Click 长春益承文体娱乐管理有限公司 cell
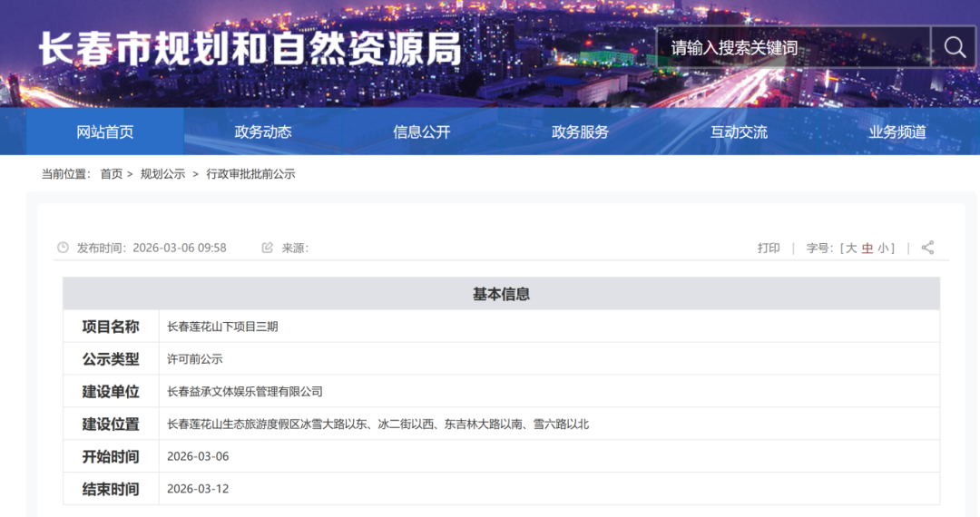Viewport: 980px width, 517px height. [x=549, y=392]
